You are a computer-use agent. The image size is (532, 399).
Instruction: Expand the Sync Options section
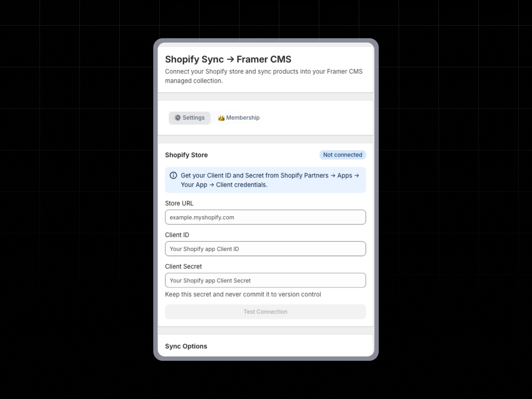pyautogui.click(x=186, y=346)
